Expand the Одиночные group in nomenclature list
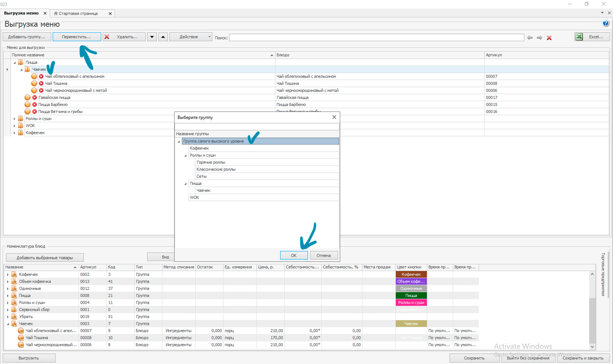 pyautogui.click(x=8, y=289)
